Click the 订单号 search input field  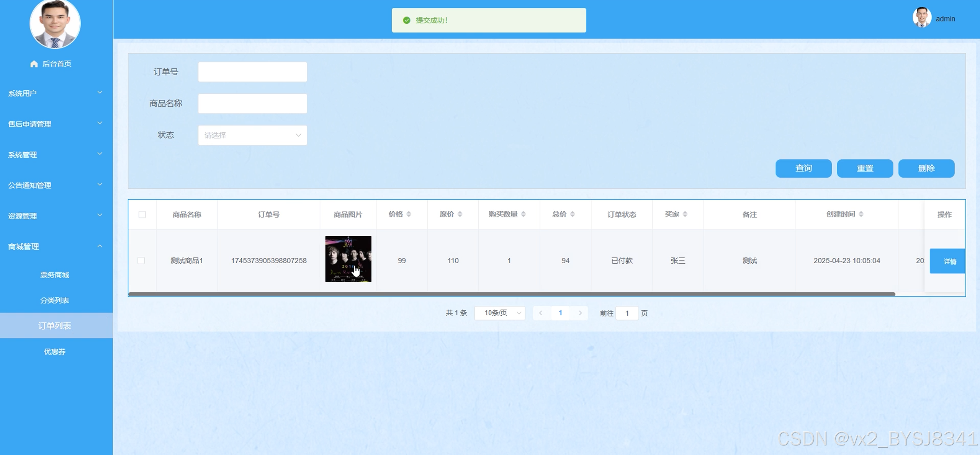tap(252, 72)
